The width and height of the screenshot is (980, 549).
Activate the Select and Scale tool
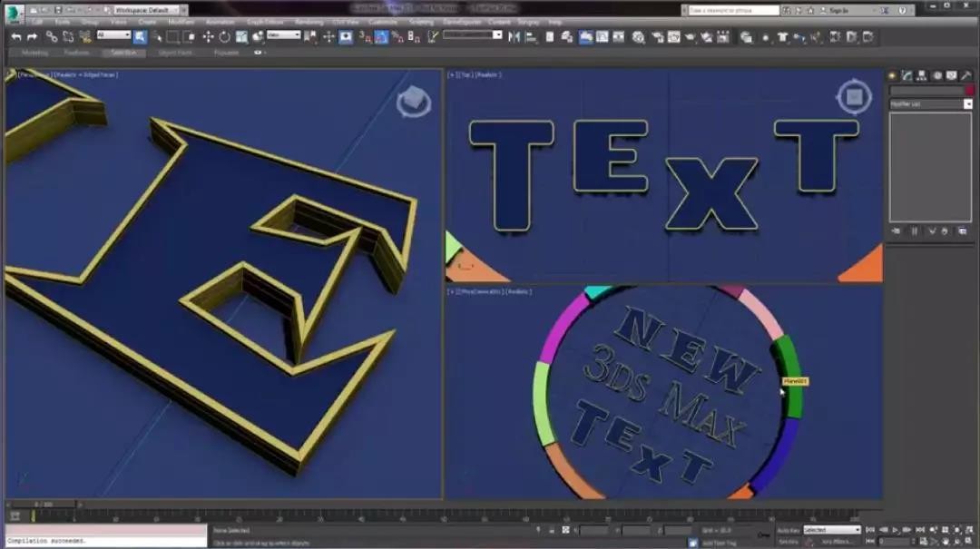[241, 37]
